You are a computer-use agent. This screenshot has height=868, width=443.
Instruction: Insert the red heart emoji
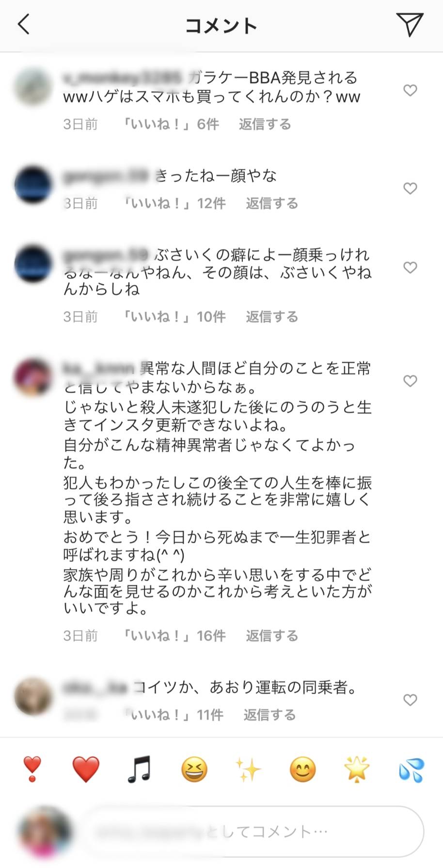[x=86, y=769]
